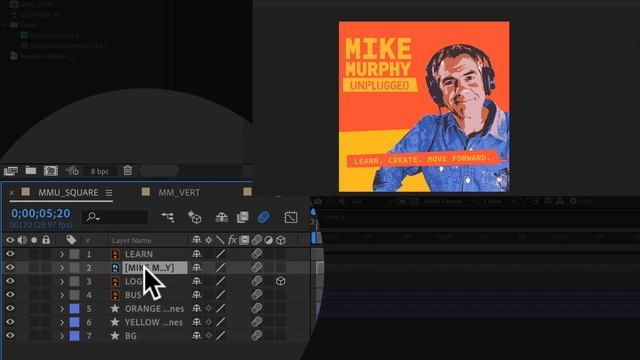Open the Graph Editor icon
Image resolution: width=640 pixels, height=360 pixels.
pos(291,217)
